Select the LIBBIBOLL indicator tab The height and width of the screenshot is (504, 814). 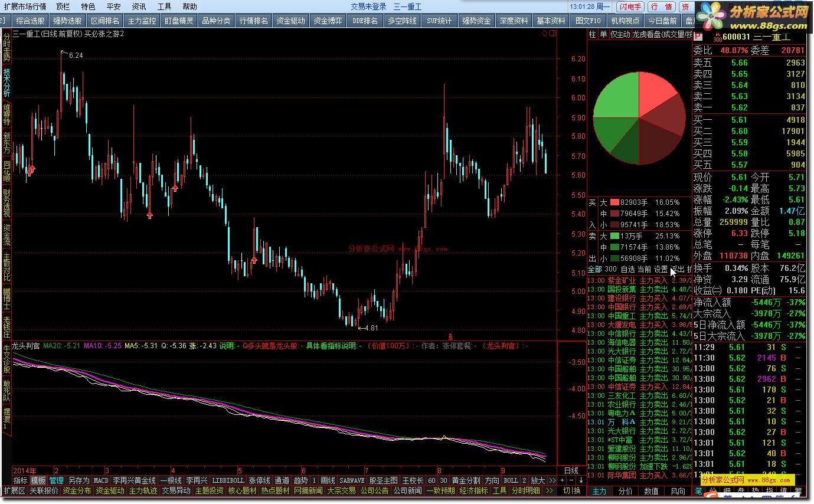point(228,480)
